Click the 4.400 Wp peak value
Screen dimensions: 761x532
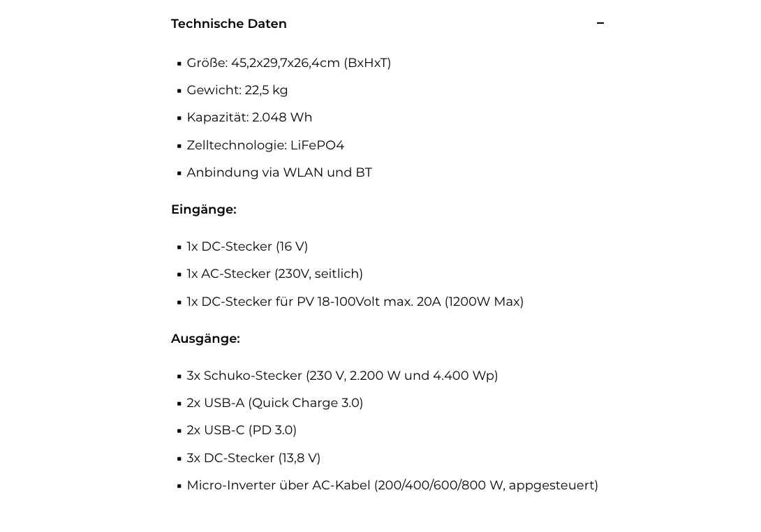(465, 376)
